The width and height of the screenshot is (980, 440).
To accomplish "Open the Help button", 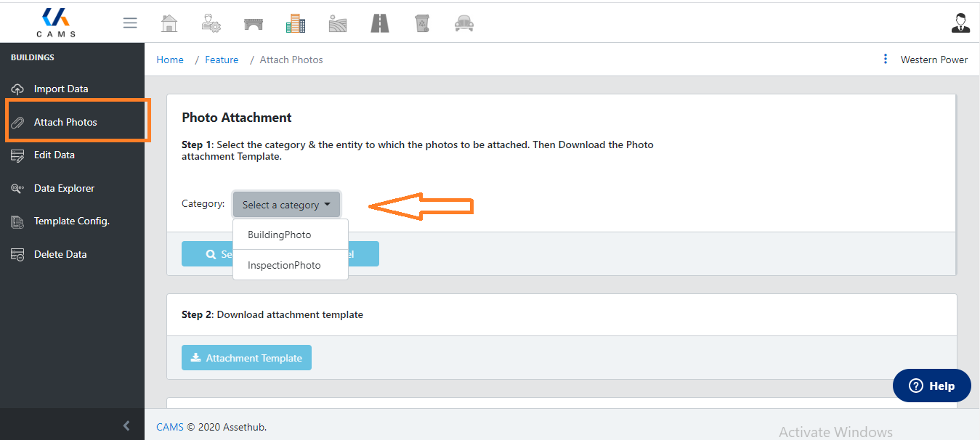I will pos(931,386).
